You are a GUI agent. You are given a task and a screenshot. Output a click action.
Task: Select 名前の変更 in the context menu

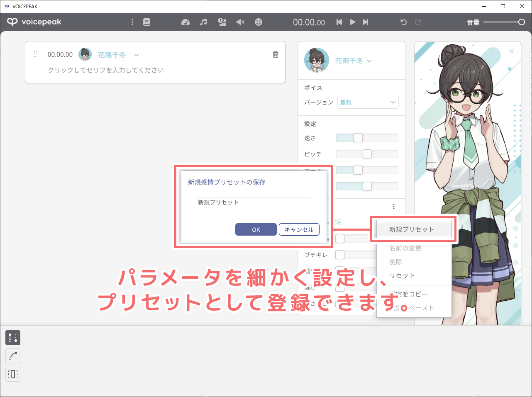(405, 248)
